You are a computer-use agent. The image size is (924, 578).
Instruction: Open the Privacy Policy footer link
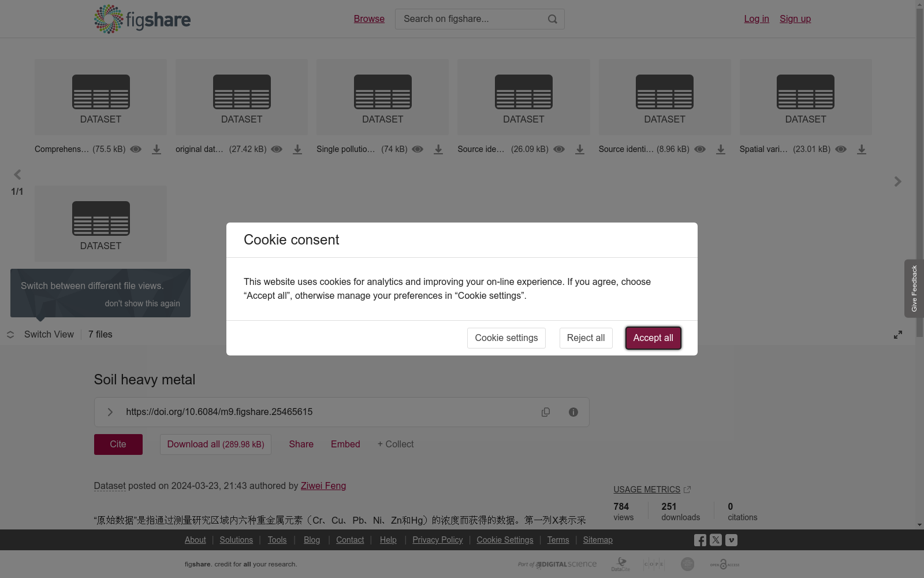[x=438, y=540]
